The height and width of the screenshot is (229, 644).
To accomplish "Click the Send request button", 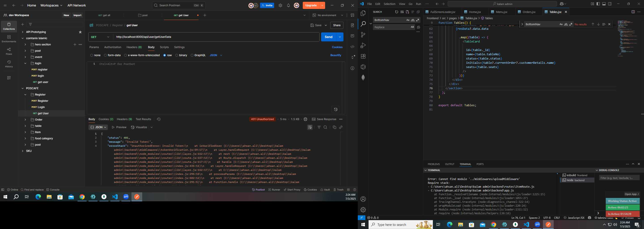I will [328, 37].
